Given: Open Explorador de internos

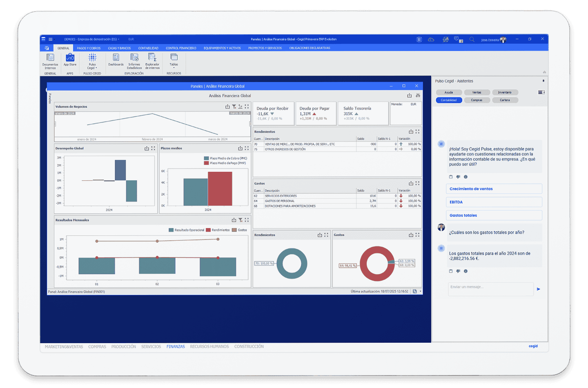Looking at the screenshot, I should [152, 61].
